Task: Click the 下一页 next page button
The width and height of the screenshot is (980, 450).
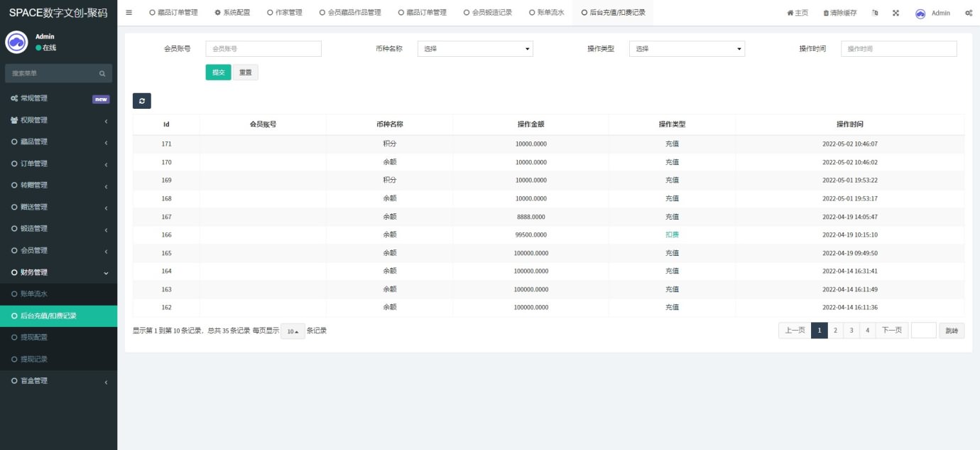Action: tap(891, 331)
